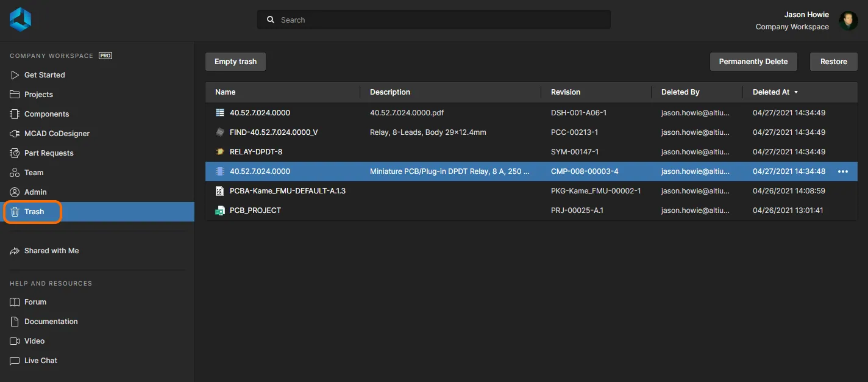Click the Get Started play icon
Image resolution: width=868 pixels, height=382 pixels.
coord(15,75)
